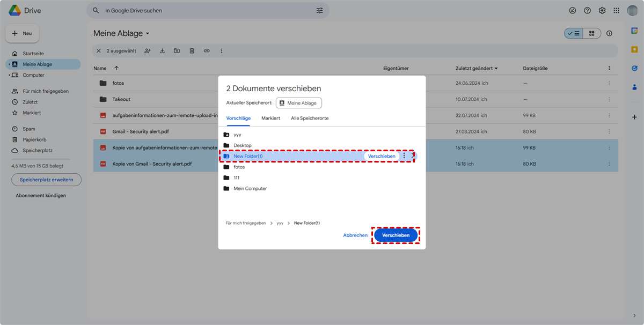This screenshot has width=644, height=325.
Task: Open Google apps grid icon
Action: pos(617,11)
